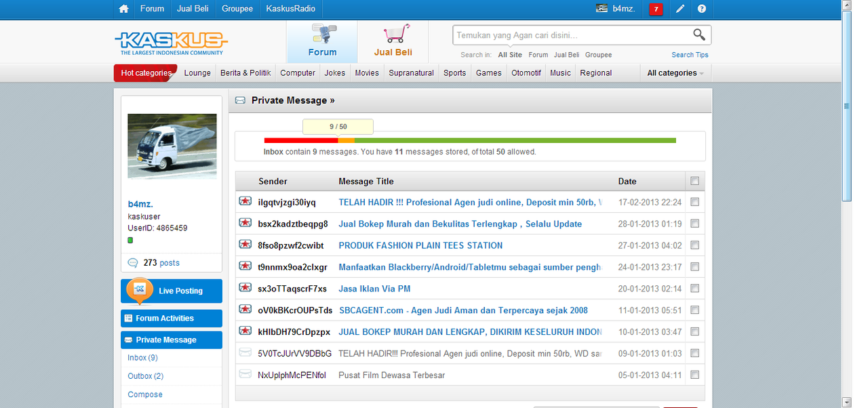
Task: Click the speech bubble icon beside 273 posts
Action: pyautogui.click(x=133, y=263)
